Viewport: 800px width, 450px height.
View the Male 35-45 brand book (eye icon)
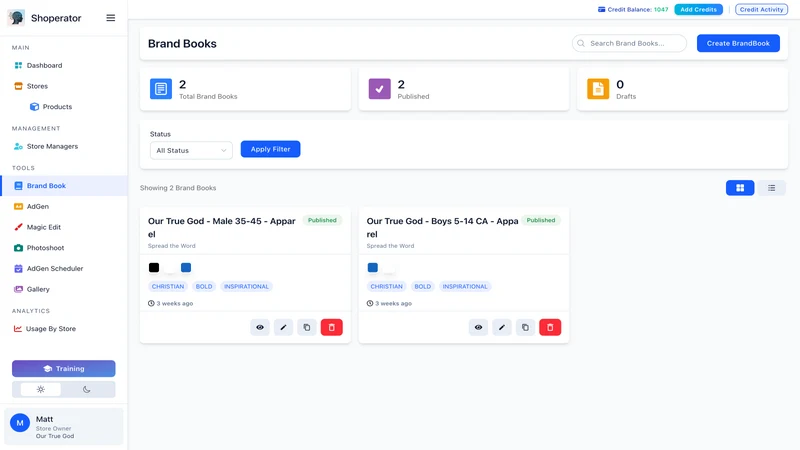pyautogui.click(x=260, y=327)
